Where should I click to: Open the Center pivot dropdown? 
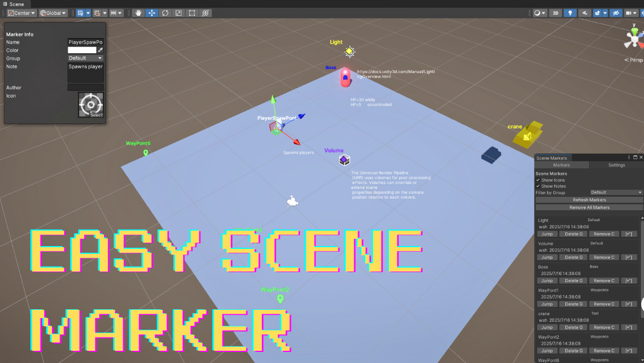pyautogui.click(x=22, y=13)
